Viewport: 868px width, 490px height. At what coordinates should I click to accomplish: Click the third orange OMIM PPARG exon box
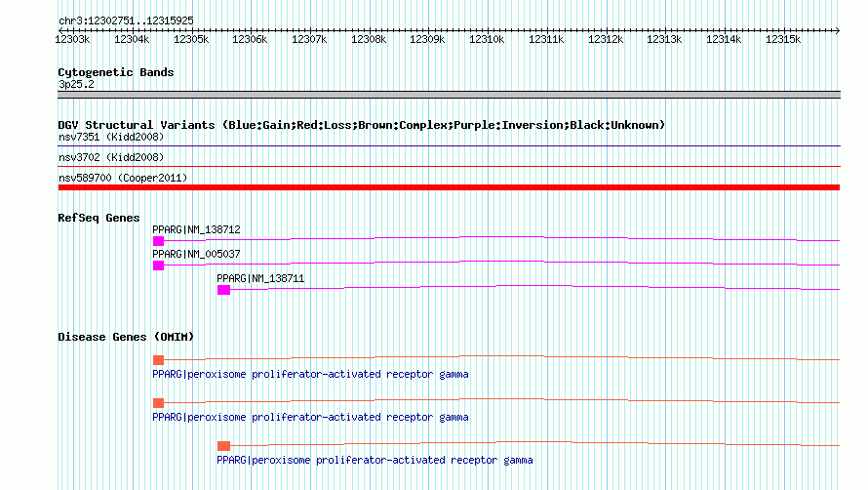click(x=223, y=446)
